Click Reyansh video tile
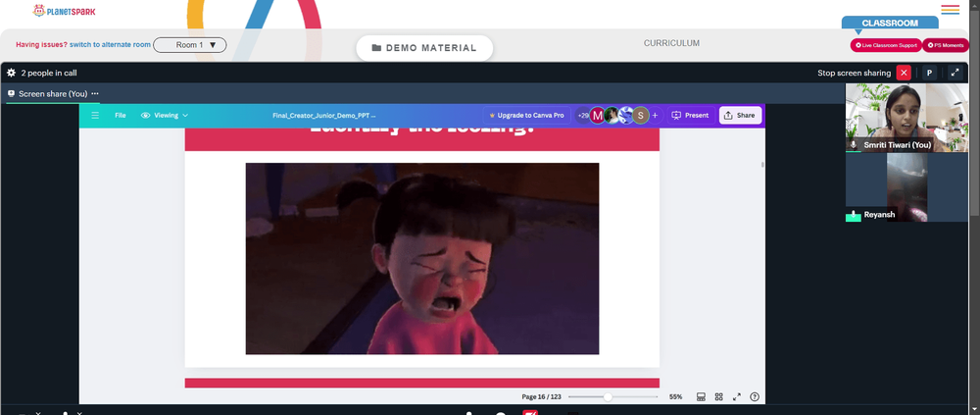 pos(906,187)
